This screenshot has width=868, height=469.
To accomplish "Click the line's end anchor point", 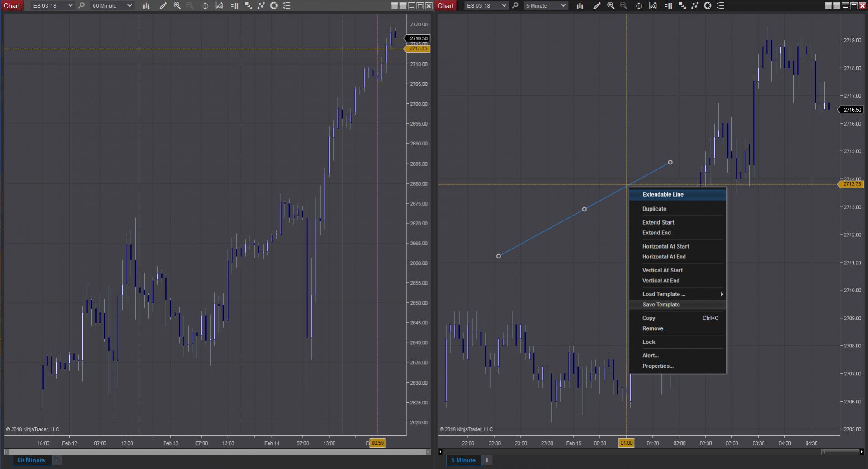I will pos(670,162).
